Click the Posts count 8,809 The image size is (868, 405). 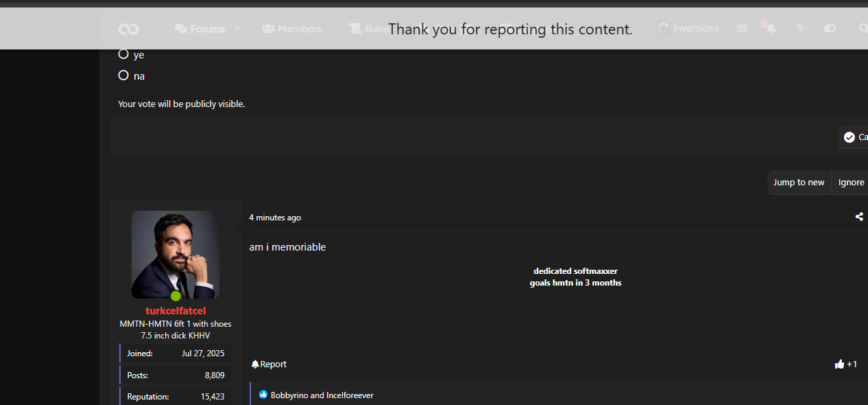[215, 375]
